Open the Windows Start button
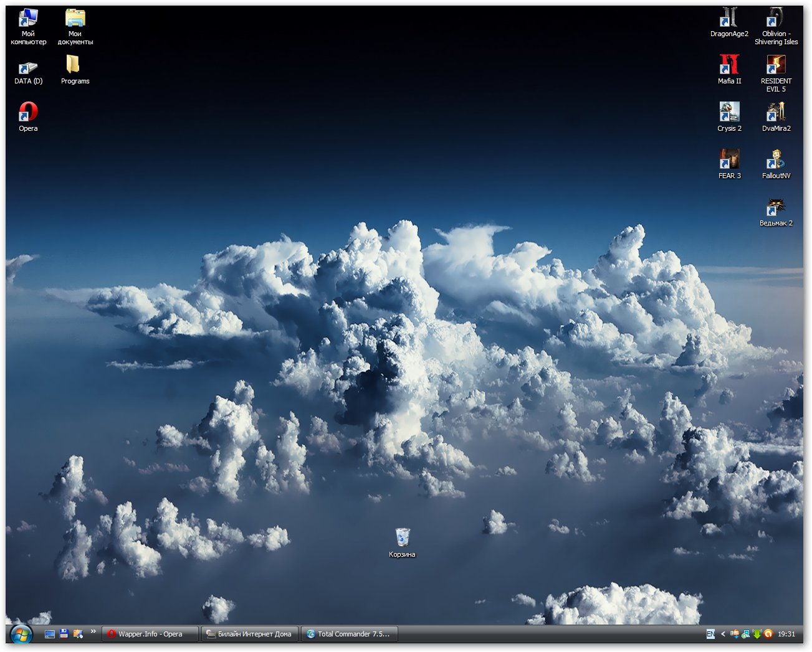 pos(21,635)
